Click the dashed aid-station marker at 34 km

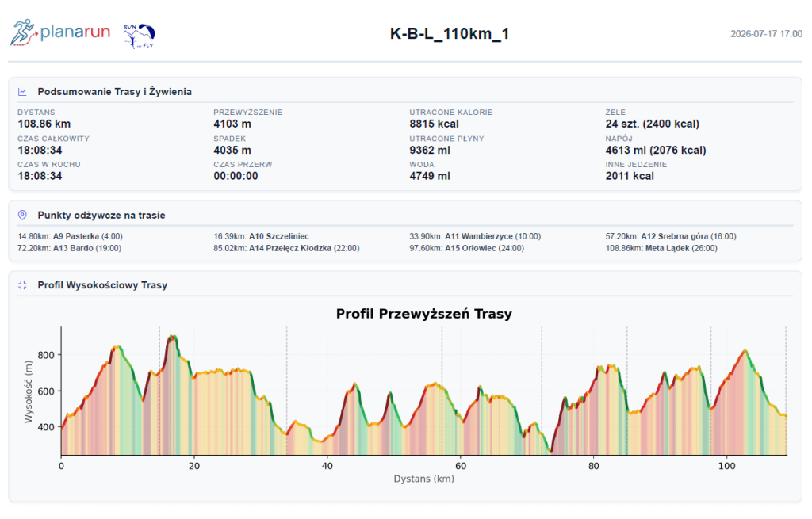coord(287,391)
